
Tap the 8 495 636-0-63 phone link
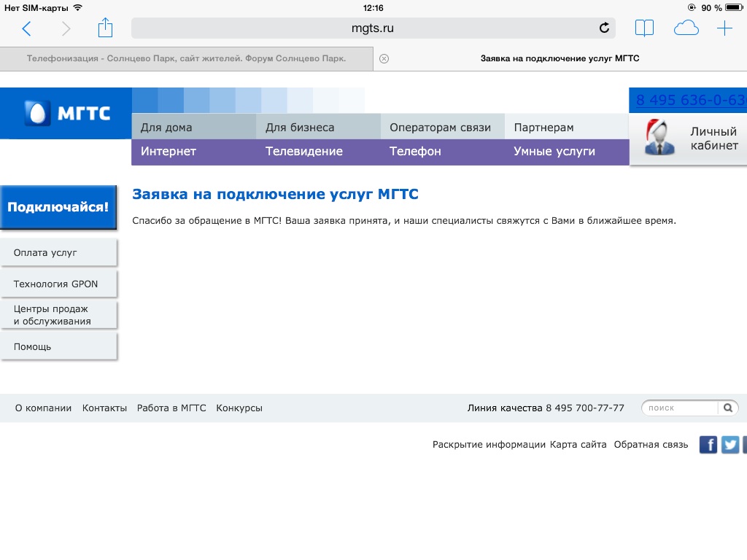(692, 100)
